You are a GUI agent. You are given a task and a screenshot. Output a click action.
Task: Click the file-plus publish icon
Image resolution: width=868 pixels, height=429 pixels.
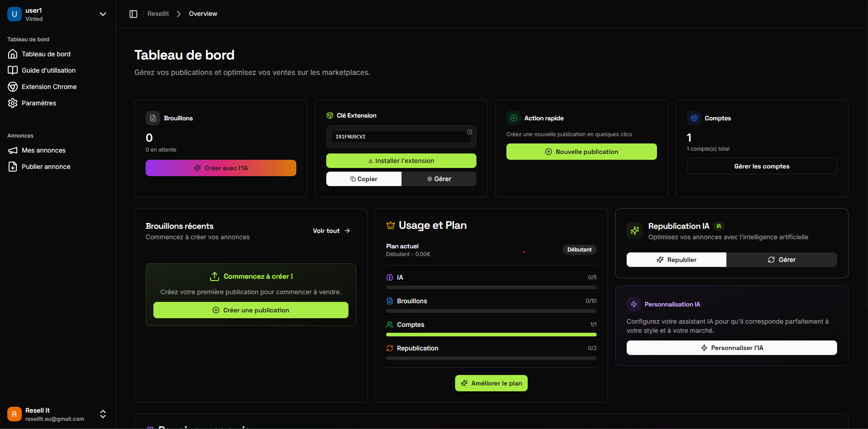(13, 167)
